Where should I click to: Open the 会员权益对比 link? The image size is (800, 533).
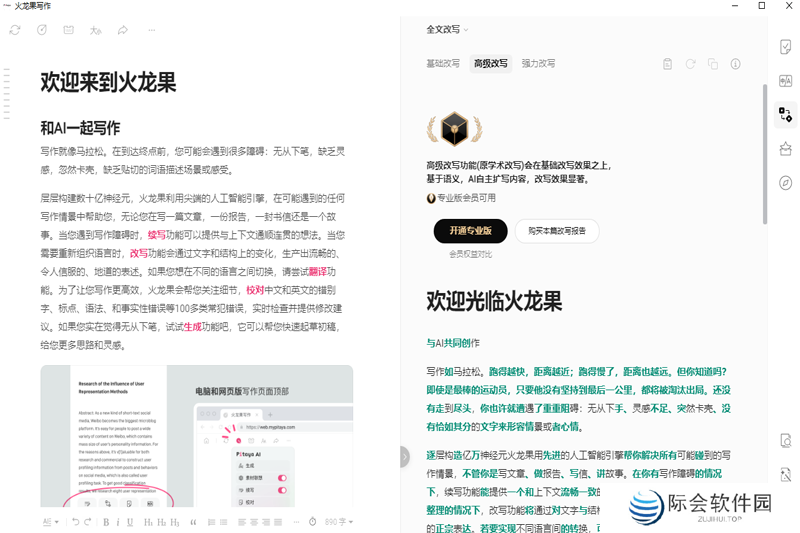[470, 254]
